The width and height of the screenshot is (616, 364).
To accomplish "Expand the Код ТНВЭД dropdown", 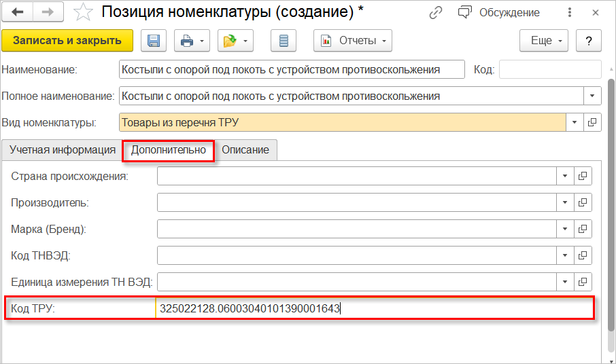I will (x=565, y=255).
